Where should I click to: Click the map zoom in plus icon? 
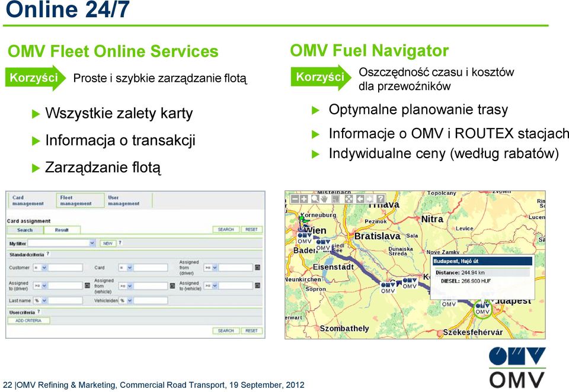(x=303, y=199)
